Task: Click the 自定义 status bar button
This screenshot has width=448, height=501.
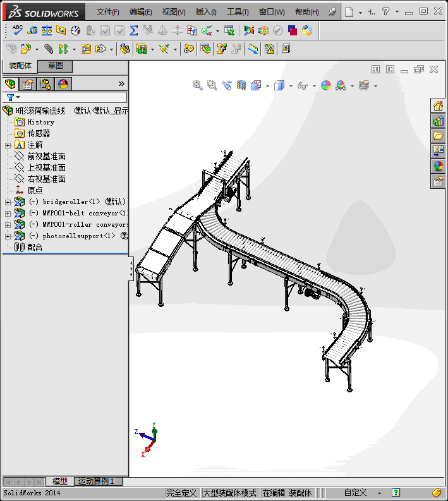Action: [355, 493]
